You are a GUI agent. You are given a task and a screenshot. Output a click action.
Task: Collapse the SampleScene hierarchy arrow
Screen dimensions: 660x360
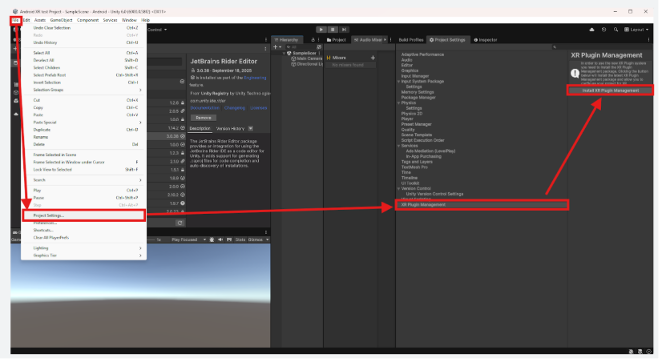click(x=284, y=53)
